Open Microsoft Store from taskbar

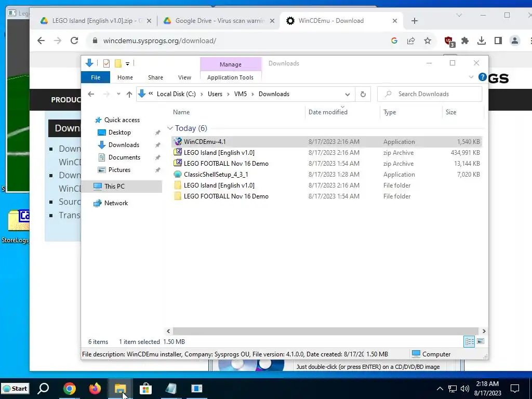(x=145, y=389)
